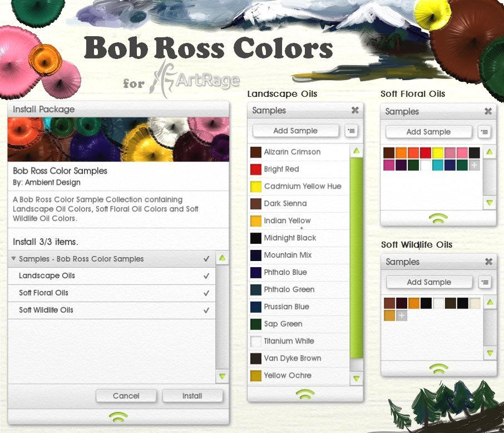
Task: Pick the yellow swatch in Soft Floral Oils
Action: [437, 153]
